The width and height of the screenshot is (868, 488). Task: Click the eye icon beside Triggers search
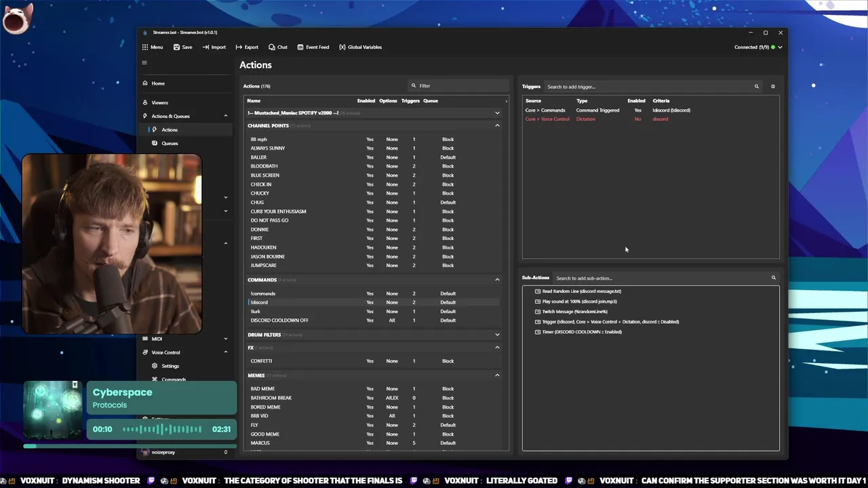coord(773,87)
